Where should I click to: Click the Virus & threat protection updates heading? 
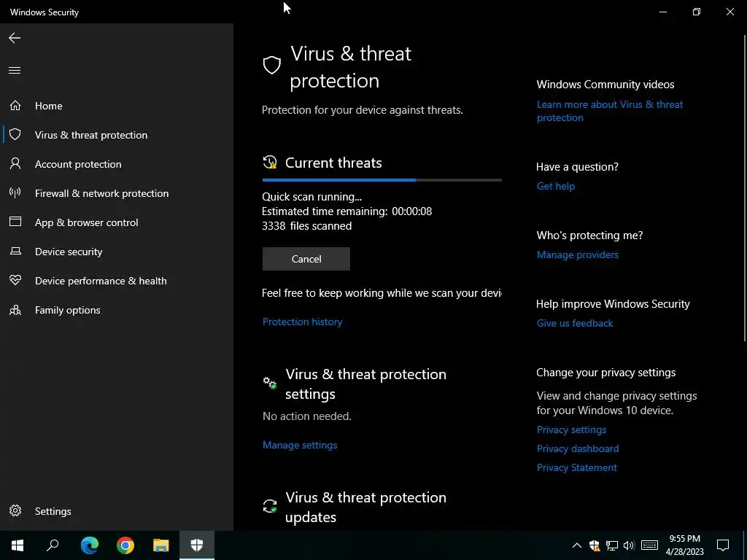tap(366, 507)
